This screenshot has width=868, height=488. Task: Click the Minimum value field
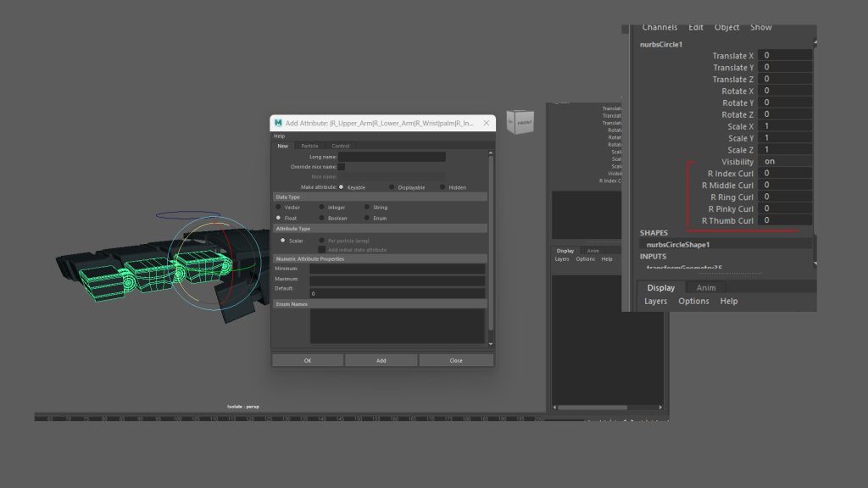397,269
